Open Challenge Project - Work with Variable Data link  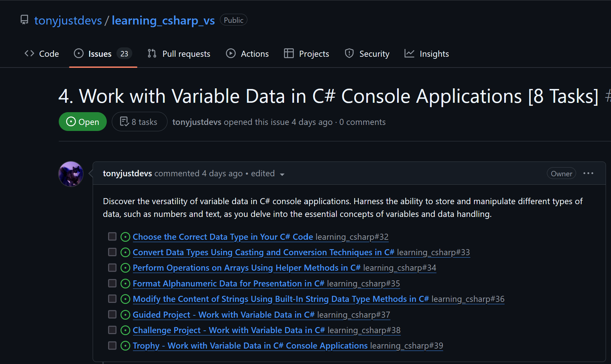click(229, 330)
